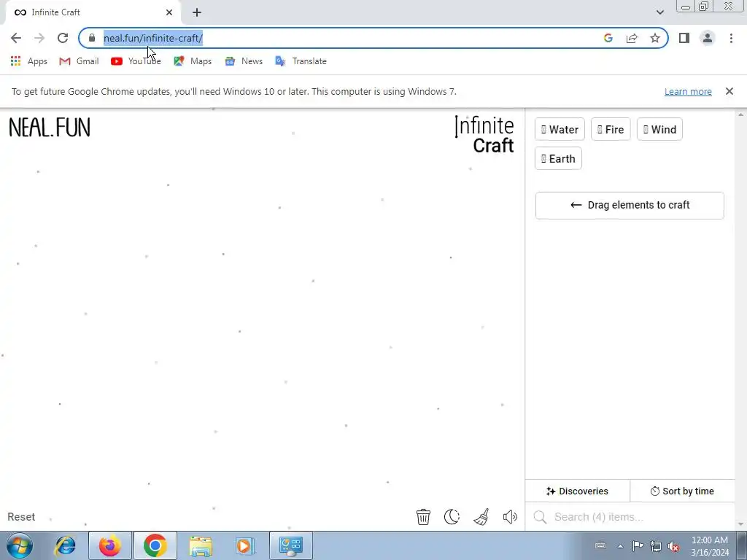Open the control panel taskbar icon

click(x=290, y=545)
